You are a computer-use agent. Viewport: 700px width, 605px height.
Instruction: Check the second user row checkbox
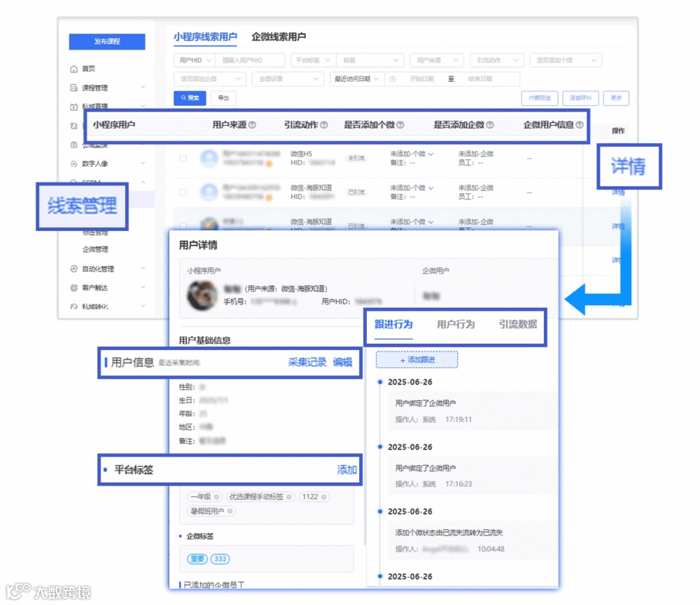click(x=182, y=193)
